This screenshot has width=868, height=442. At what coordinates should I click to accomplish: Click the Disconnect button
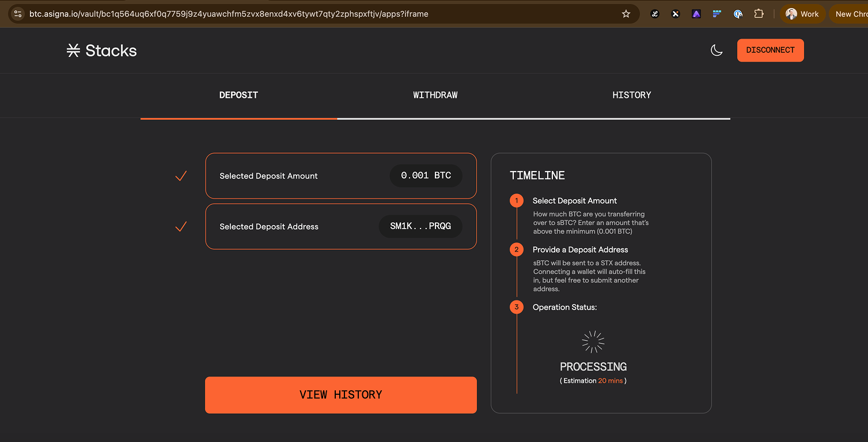click(770, 50)
